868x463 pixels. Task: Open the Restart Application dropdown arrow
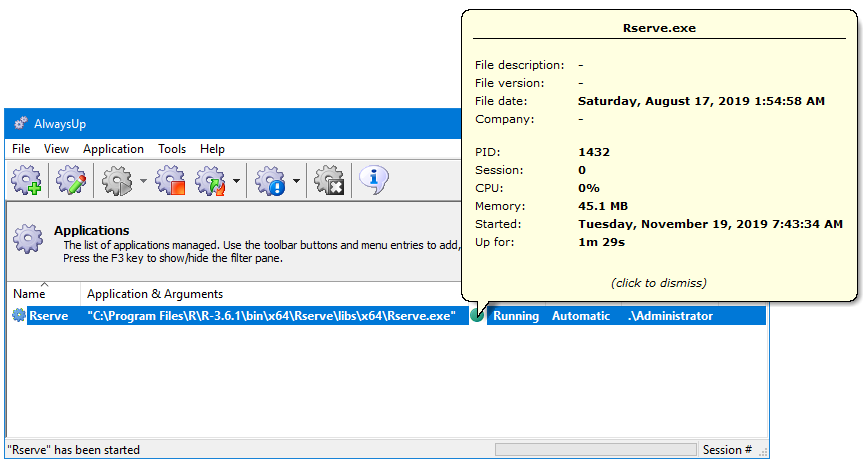coord(236,181)
